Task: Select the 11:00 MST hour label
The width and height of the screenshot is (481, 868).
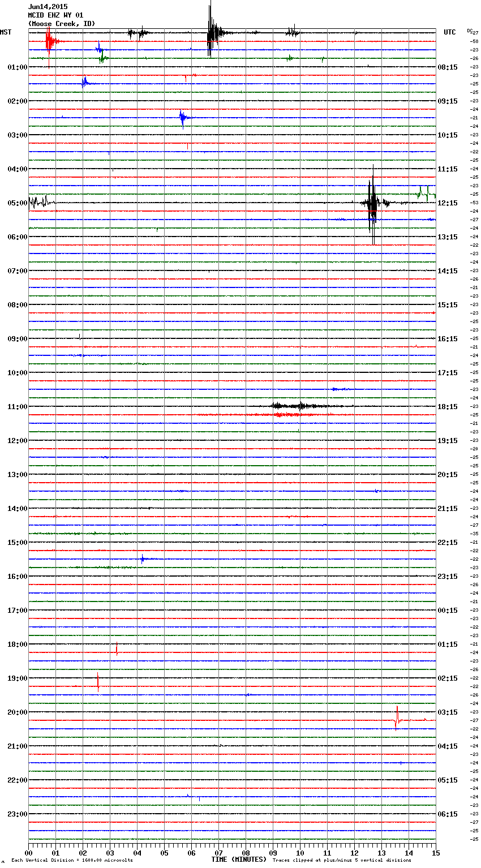Action: coord(18,407)
